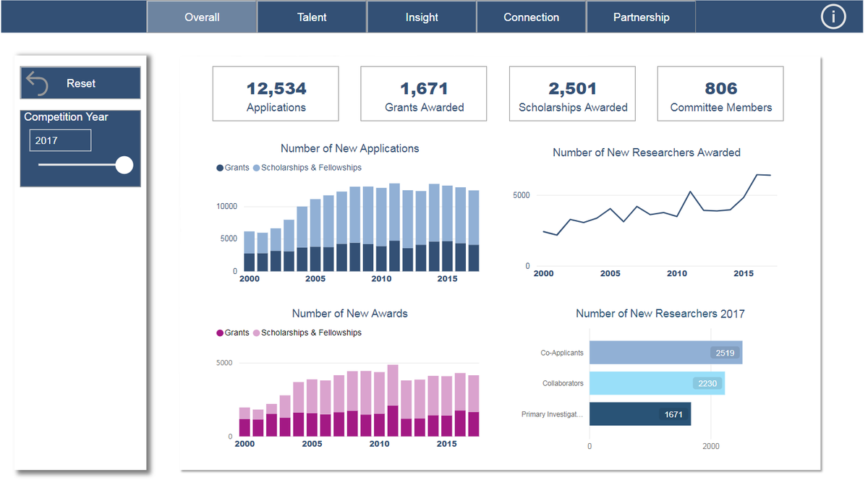The image size is (868, 480).
Task: Click the researchers awarded line chart peak near 2011
Action: (x=690, y=192)
